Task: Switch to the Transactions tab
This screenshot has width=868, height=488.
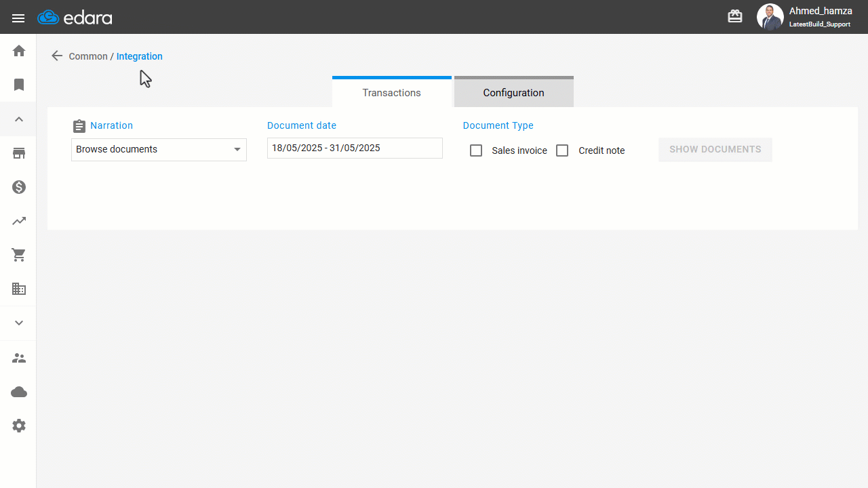Action: pyautogui.click(x=392, y=92)
